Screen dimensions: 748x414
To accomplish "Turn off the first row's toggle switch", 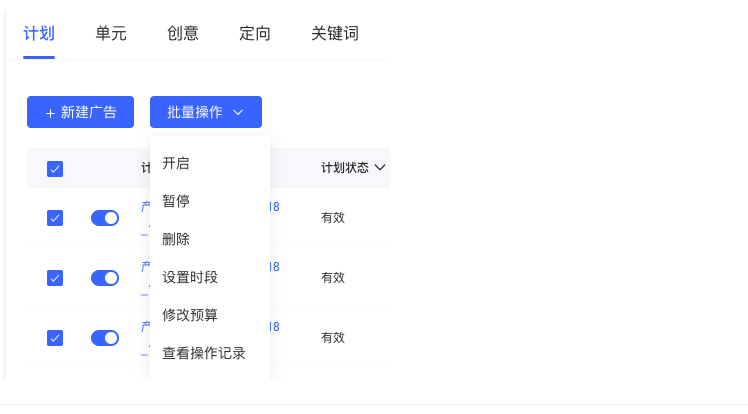I will click(x=105, y=218).
